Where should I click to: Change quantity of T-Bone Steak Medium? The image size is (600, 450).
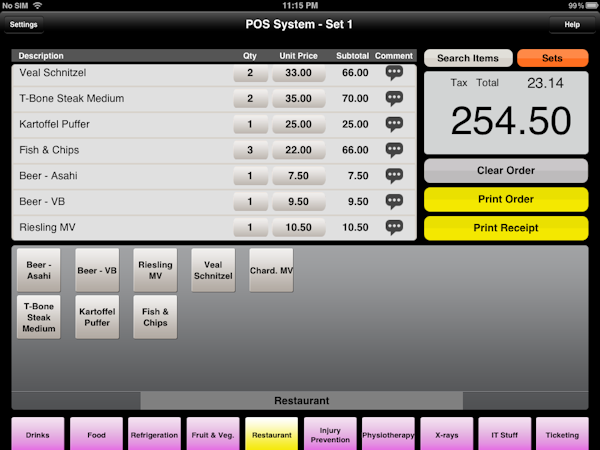(x=250, y=98)
